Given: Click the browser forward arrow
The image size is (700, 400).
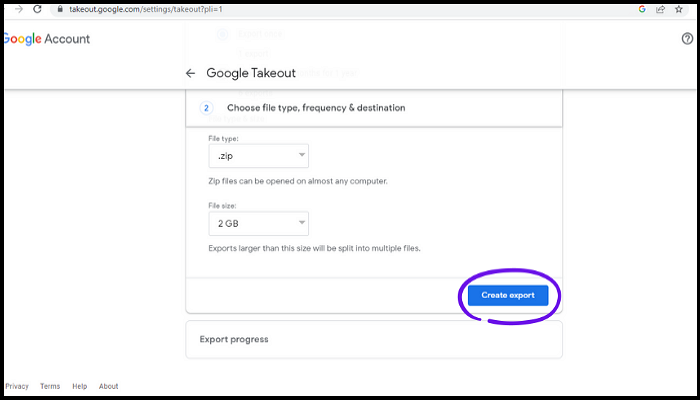Looking at the screenshot, I should click(x=16, y=8).
